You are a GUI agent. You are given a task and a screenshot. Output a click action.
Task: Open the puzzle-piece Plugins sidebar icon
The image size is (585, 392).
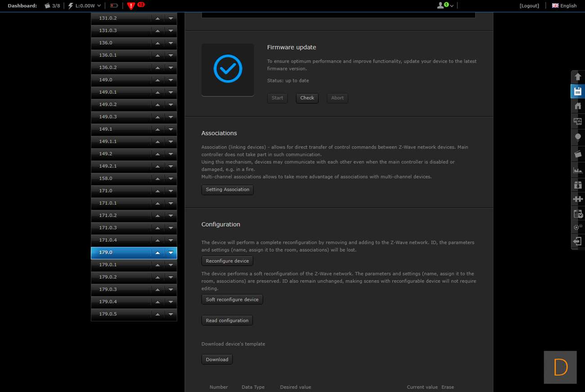pyautogui.click(x=578, y=199)
